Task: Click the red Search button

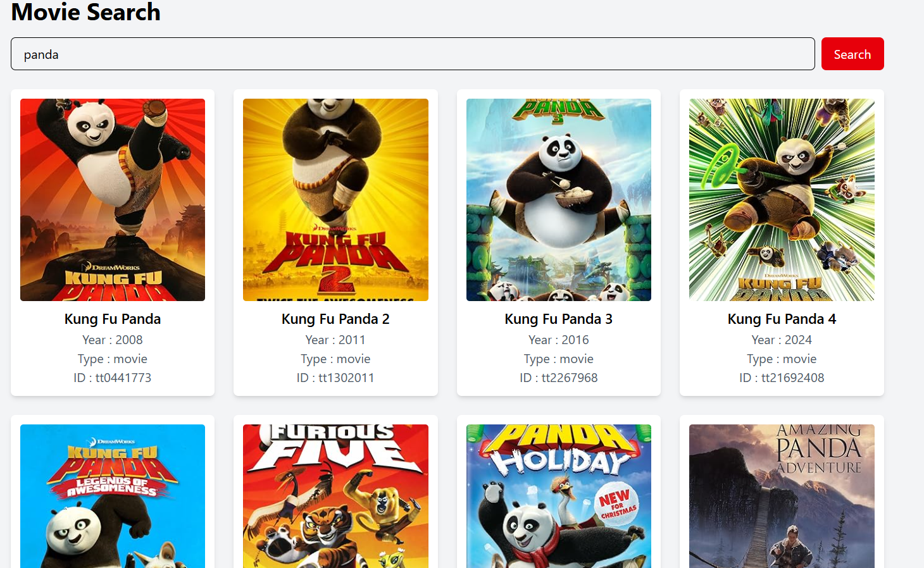Action: pyautogui.click(x=852, y=54)
